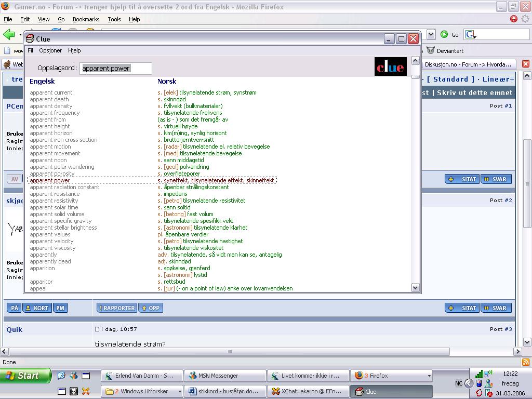Screen dimensions: 532x399
Task: Click translation 'tilsynelatende frekvens'
Action: tap(193, 113)
